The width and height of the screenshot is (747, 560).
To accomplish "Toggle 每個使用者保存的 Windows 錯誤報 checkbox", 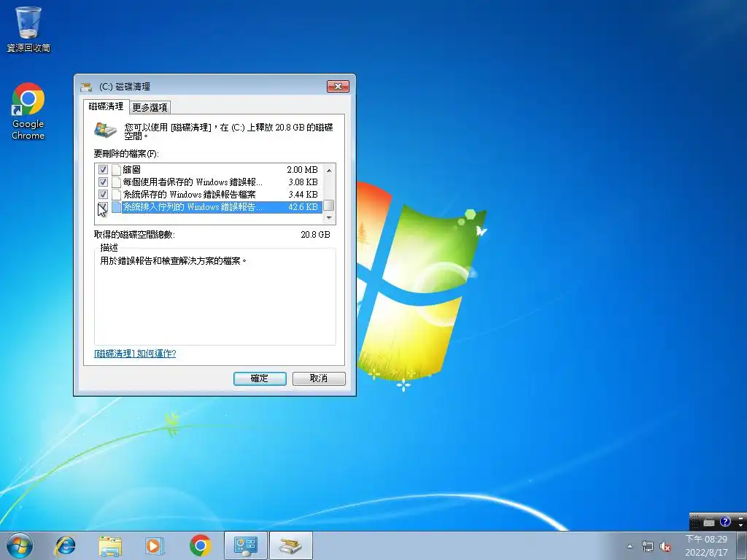I will click(103, 182).
